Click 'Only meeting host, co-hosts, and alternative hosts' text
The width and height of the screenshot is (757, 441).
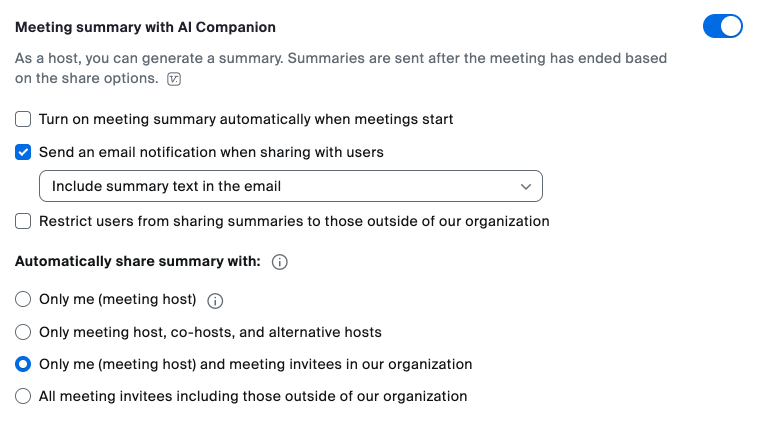pos(210,332)
